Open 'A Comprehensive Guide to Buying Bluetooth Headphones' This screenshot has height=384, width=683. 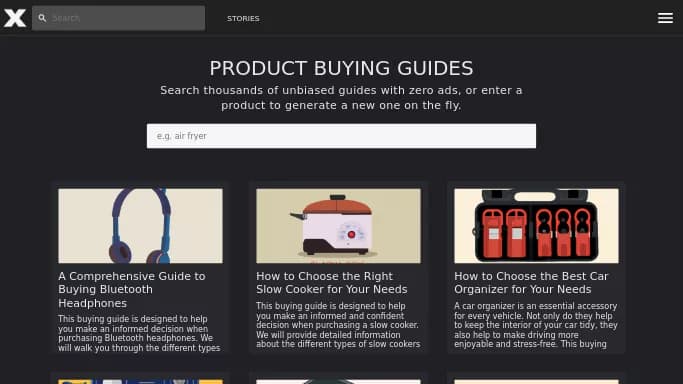[x=132, y=290]
